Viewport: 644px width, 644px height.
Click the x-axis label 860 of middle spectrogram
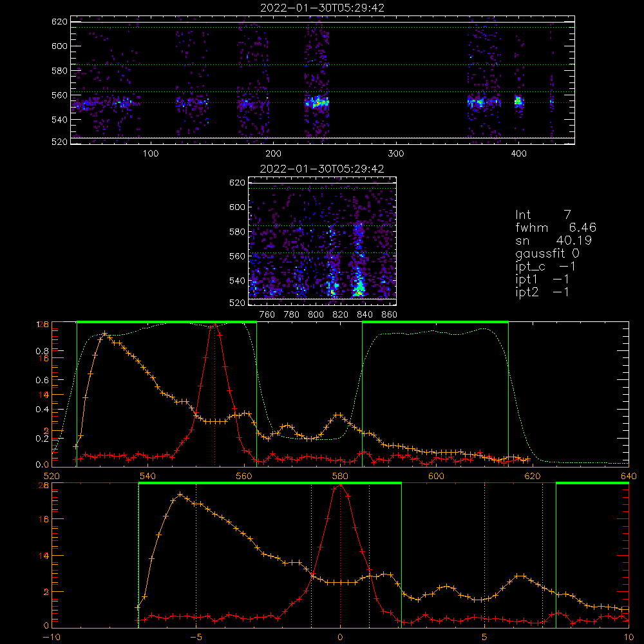pos(390,315)
